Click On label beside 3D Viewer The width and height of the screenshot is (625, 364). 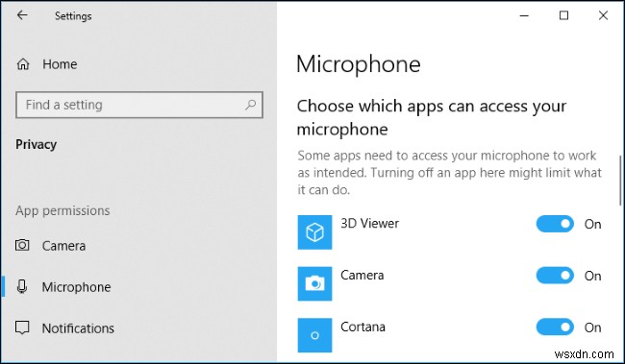(x=592, y=224)
